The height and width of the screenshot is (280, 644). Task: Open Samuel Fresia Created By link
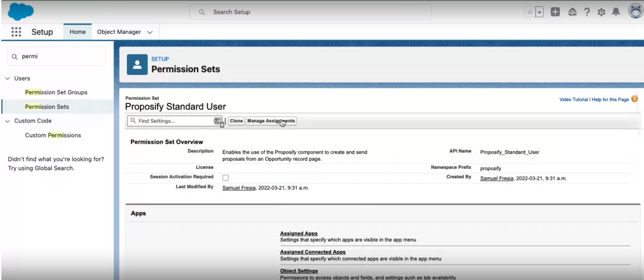(x=497, y=178)
